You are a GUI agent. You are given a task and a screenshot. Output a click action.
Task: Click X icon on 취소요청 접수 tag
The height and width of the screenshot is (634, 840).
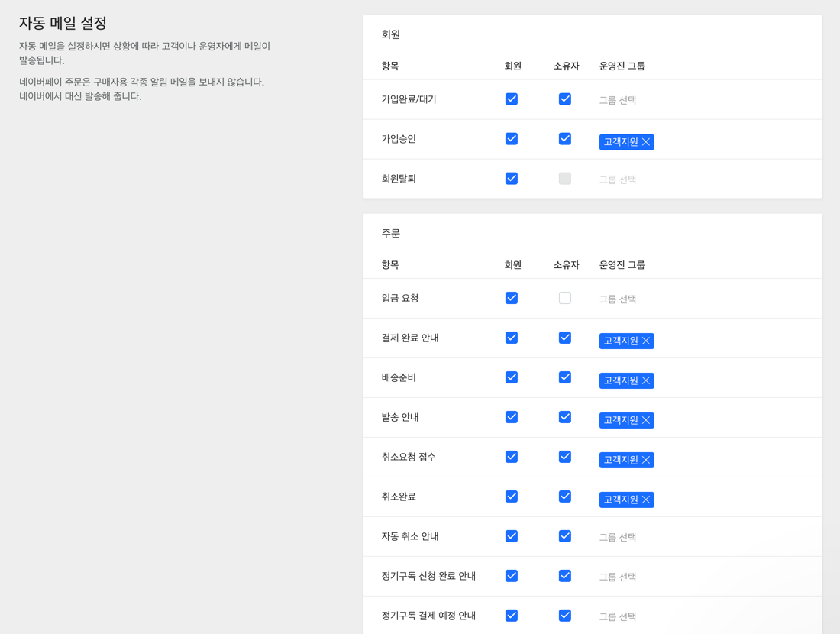coord(646,460)
